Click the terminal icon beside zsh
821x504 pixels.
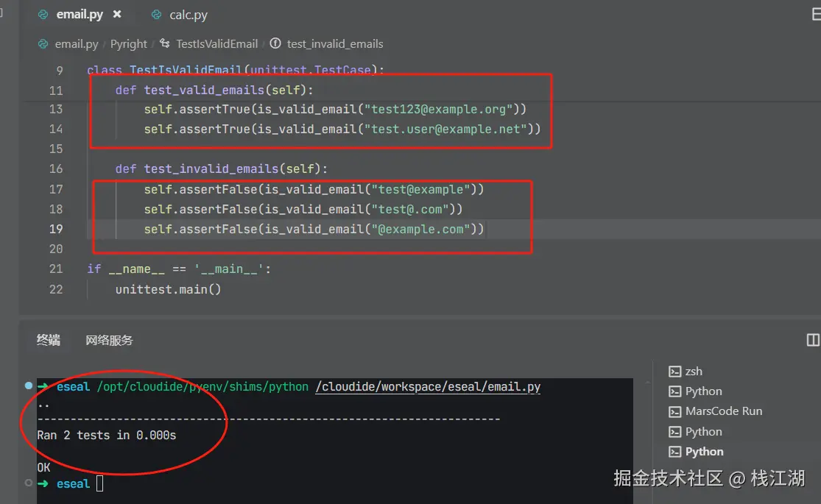(x=675, y=372)
